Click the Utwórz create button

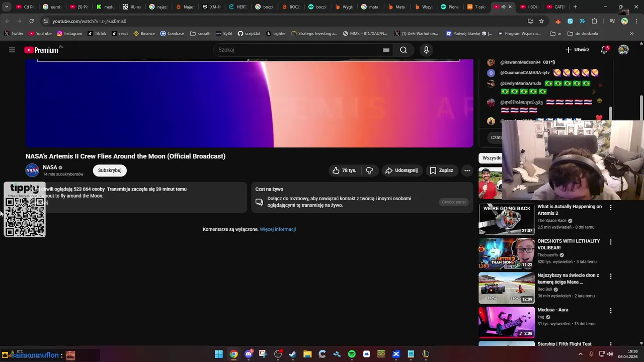[x=577, y=50]
